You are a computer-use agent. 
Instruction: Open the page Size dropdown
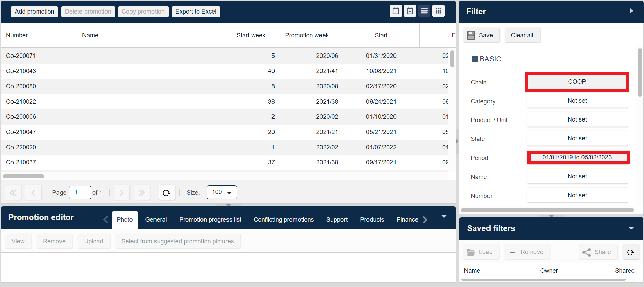point(221,193)
